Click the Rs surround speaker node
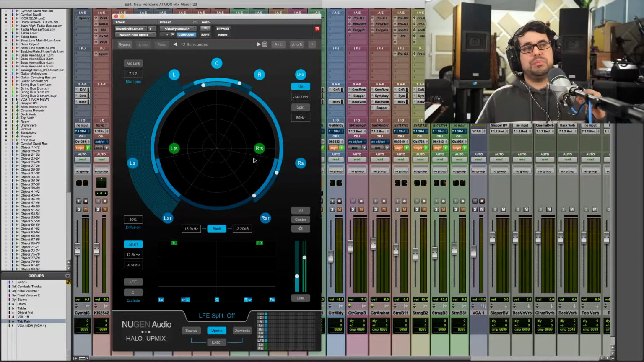The image size is (644, 362). click(x=300, y=163)
